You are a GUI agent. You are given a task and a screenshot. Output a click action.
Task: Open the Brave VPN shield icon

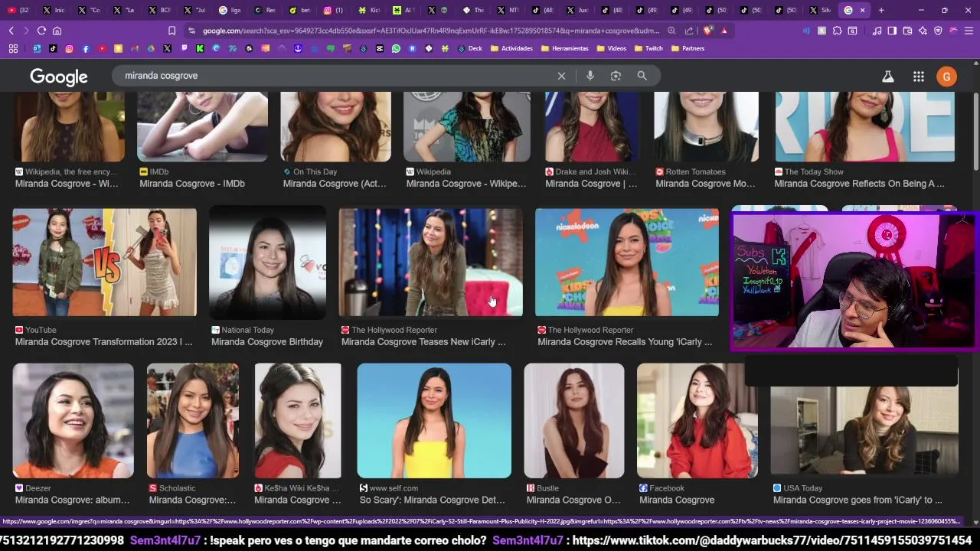click(x=938, y=31)
